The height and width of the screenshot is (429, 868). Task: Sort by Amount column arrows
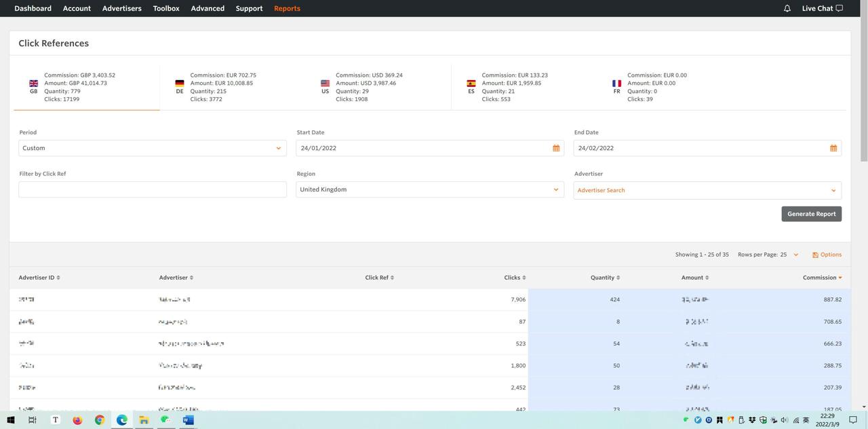click(x=707, y=278)
